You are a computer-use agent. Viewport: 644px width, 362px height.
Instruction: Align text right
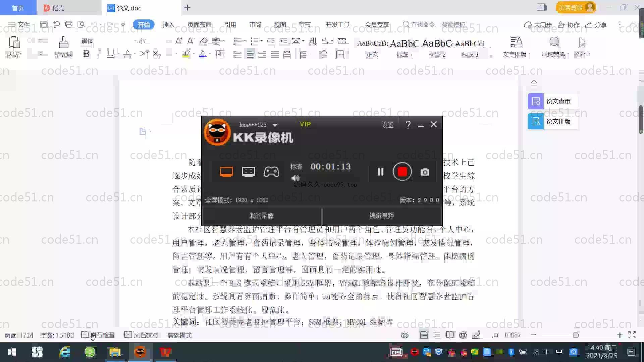(262, 54)
